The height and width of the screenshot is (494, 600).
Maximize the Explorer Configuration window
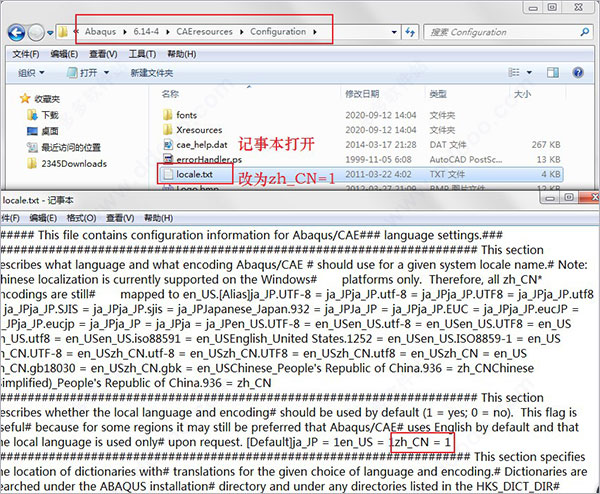[x=552, y=7]
